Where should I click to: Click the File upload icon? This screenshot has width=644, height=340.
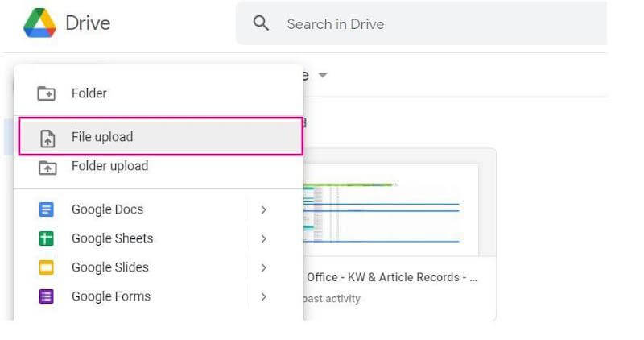(47, 138)
